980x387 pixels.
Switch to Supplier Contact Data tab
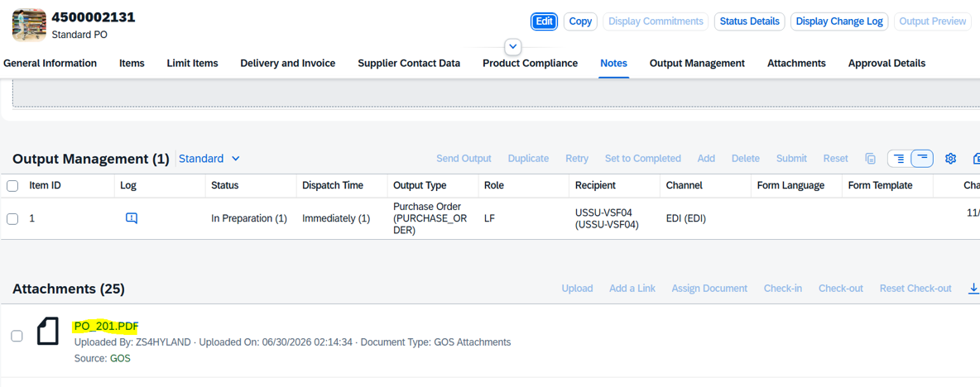(x=409, y=63)
